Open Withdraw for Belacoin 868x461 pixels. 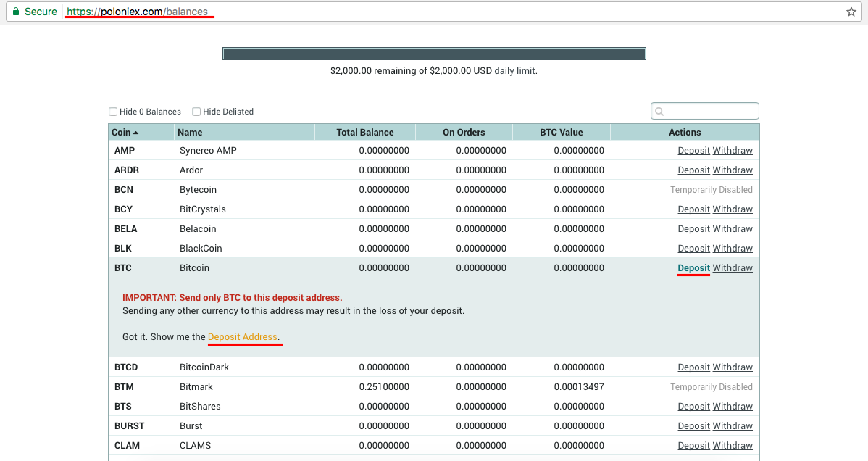tap(733, 229)
